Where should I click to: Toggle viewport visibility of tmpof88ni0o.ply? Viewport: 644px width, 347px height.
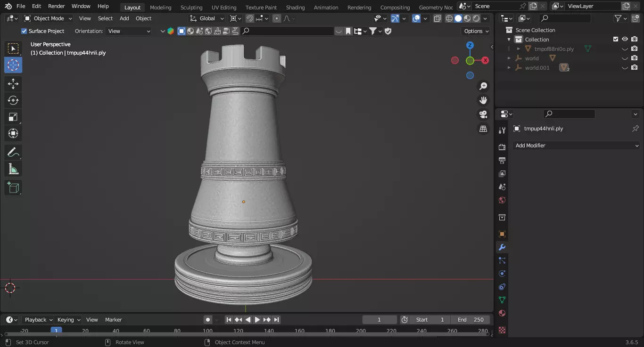pos(625,49)
